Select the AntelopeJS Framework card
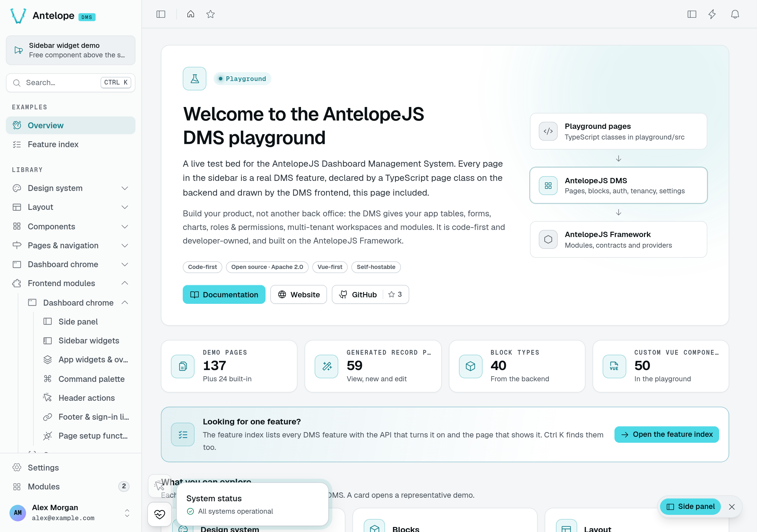757x532 pixels. point(618,239)
